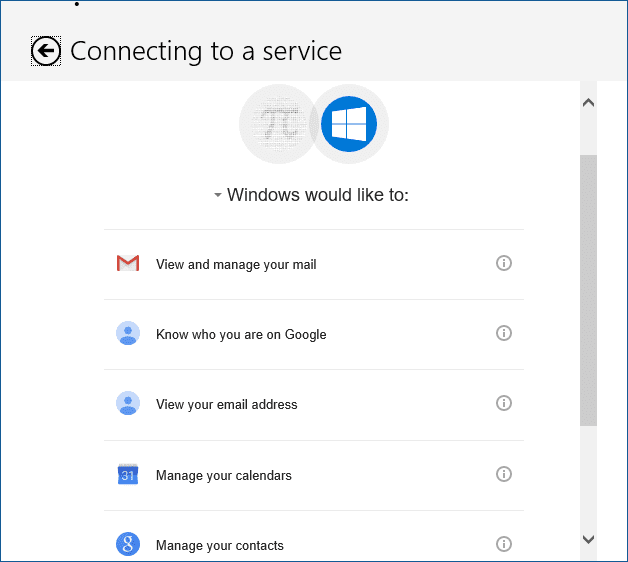Open info for Know who you are on Google
Screen dimensions: 628x562
click(504, 333)
